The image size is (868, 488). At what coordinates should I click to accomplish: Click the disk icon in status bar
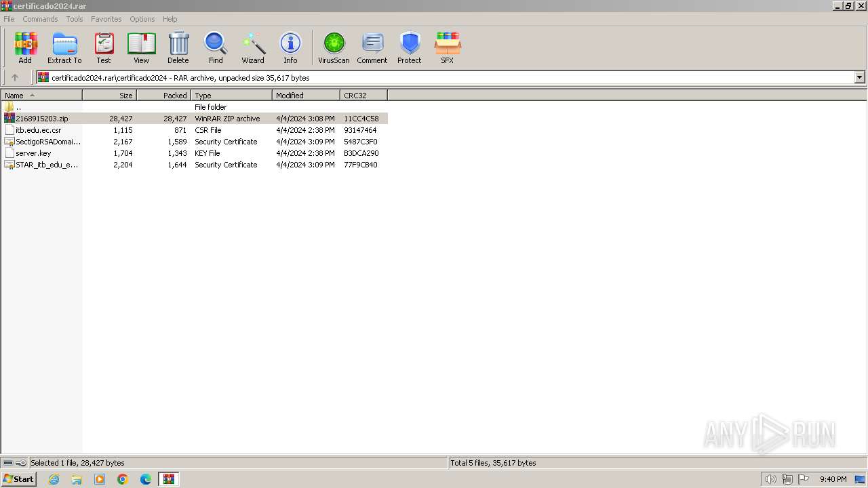tap(8, 463)
